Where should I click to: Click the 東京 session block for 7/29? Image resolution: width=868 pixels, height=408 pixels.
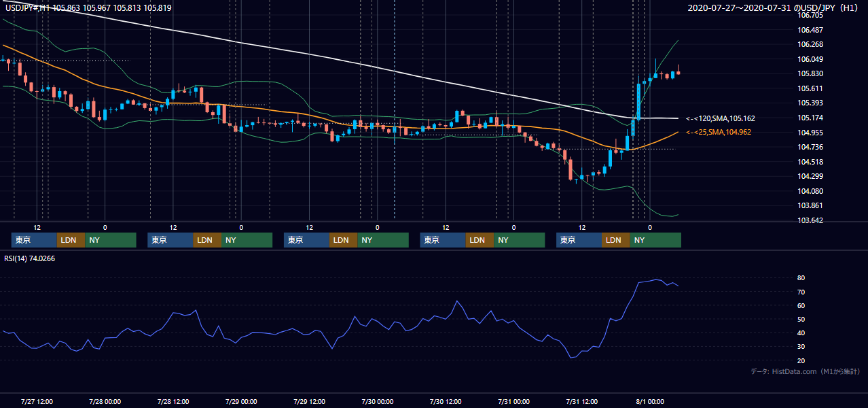pyautogui.click(x=306, y=240)
